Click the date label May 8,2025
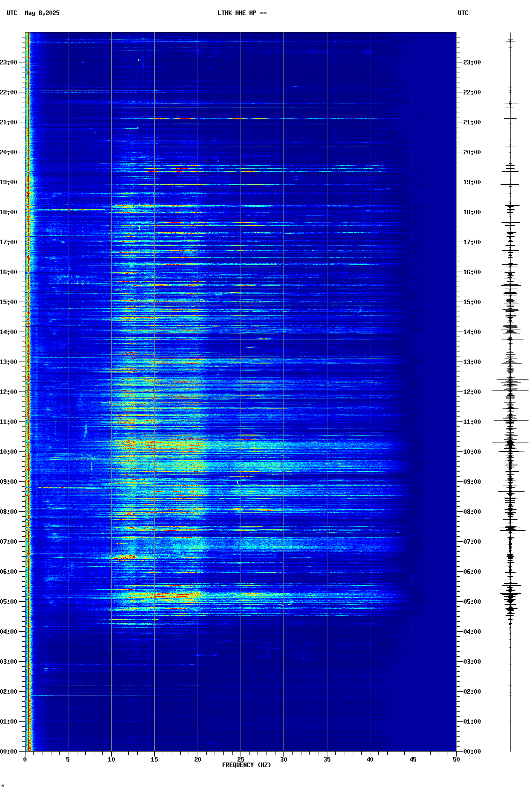Viewport: 532px width, 791px height. pyautogui.click(x=42, y=13)
